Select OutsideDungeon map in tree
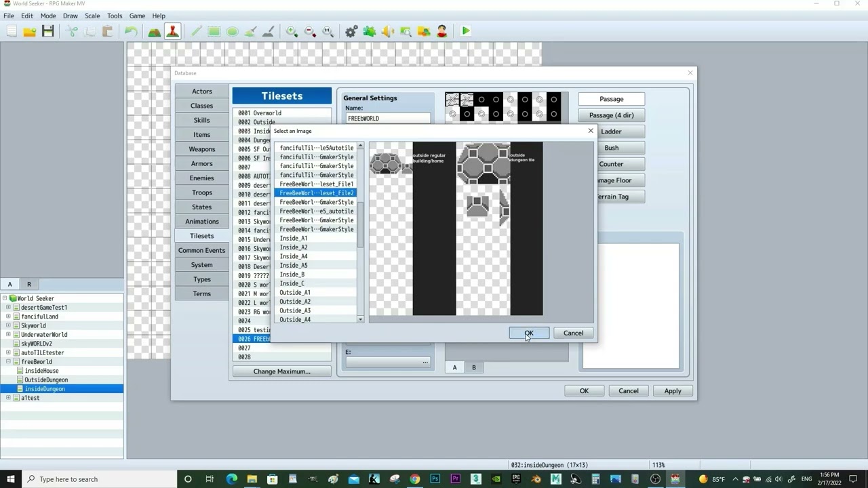Screen dimensions: 868x488 pos(46,380)
